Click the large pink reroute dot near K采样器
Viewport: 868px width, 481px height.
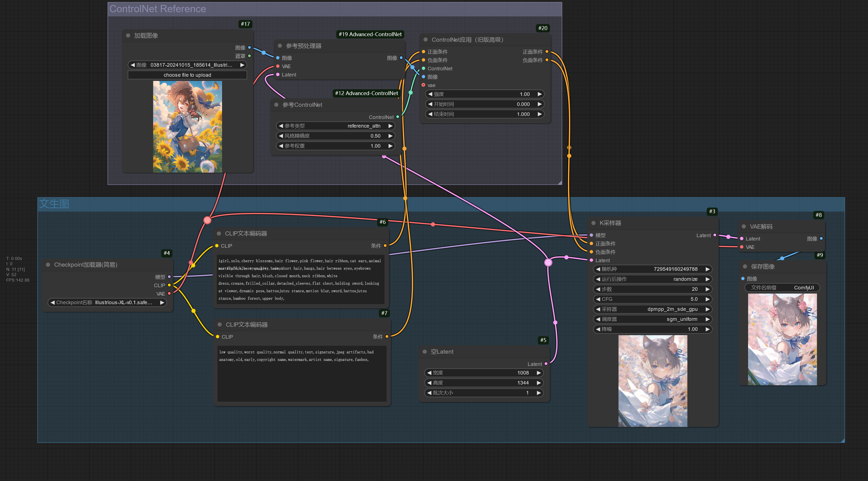pos(548,262)
